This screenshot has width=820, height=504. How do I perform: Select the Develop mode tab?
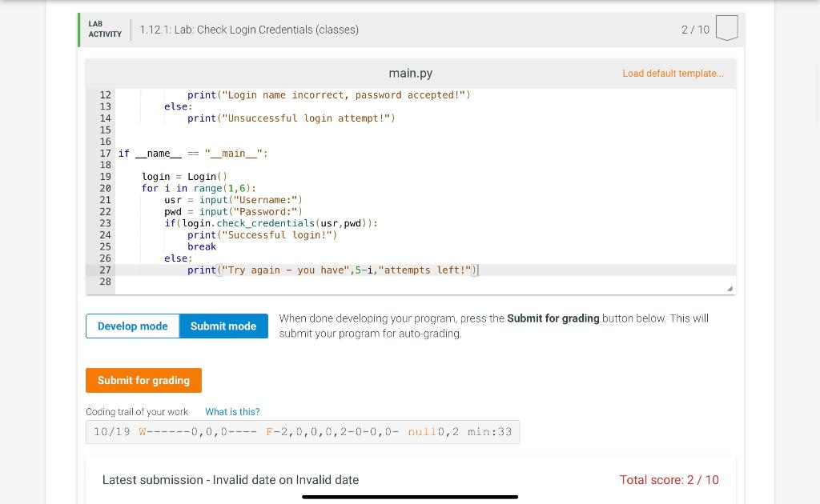tap(132, 326)
